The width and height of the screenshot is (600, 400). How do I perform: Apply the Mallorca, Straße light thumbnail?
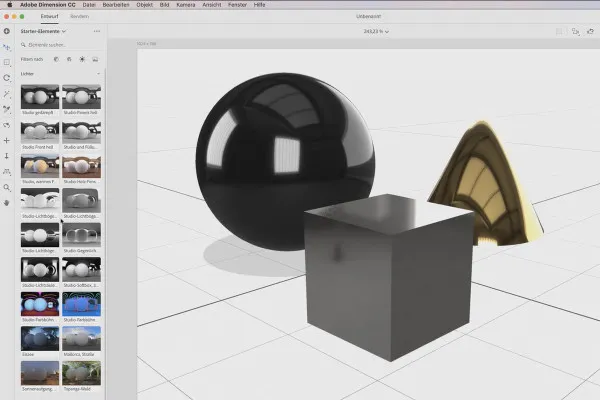tap(82, 338)
